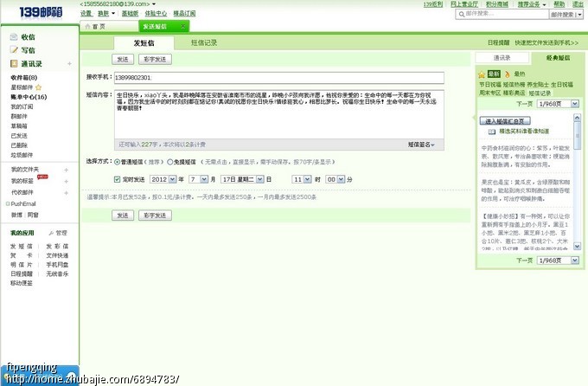Click the wrench 管理 icon in 我的应用
Screen dimensions: 588x386
[x=51, y=233]
